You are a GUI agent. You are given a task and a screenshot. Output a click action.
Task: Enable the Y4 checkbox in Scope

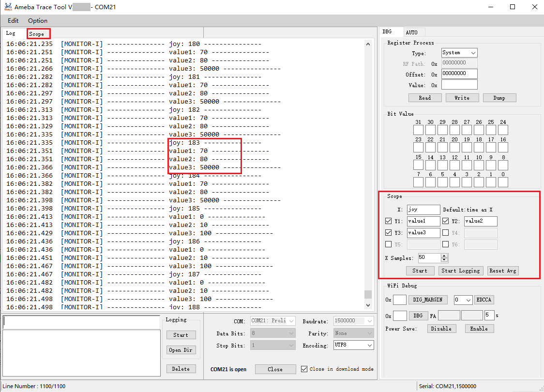tap(445, 233)
